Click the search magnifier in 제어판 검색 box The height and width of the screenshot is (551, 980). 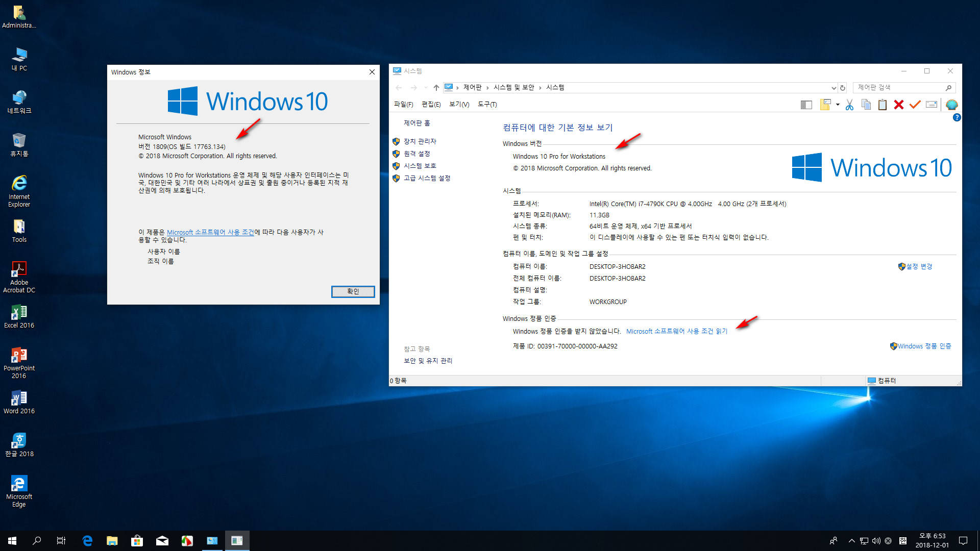948,88
